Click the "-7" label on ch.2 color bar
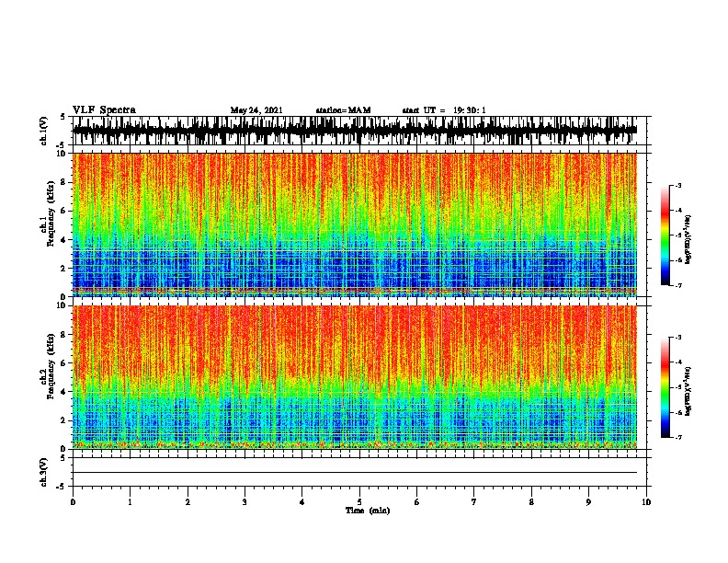Screen dimensions: 728x563 click(x=678, y=437)
